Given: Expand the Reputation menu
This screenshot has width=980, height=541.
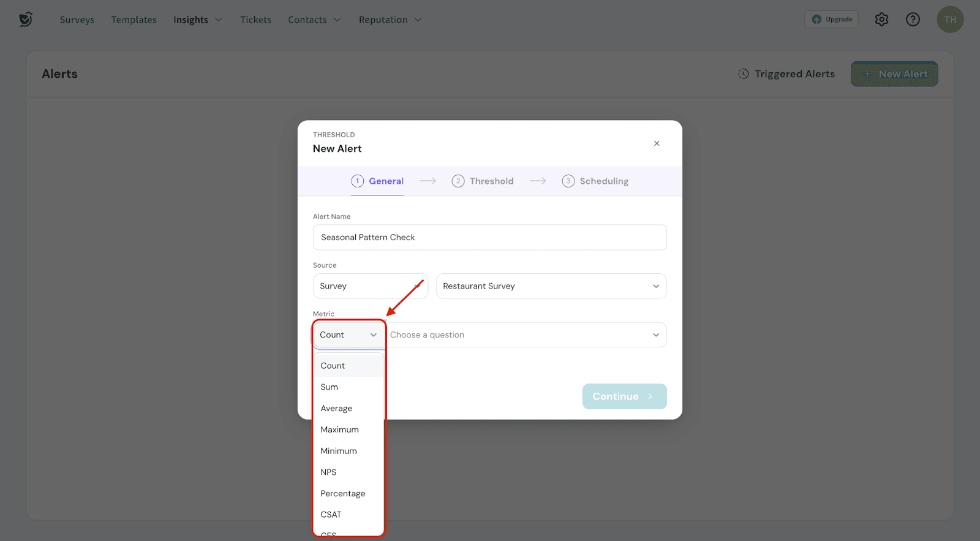Looking at the screenshot, I should coord(390,20).
